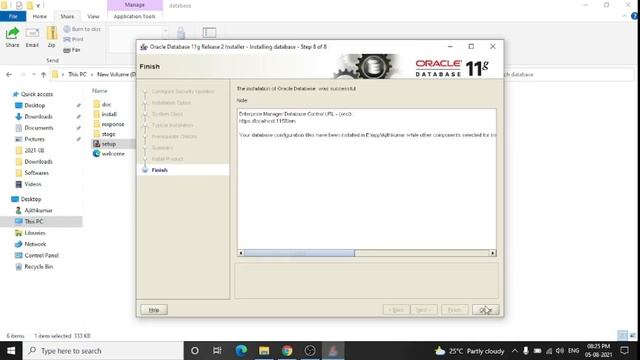Click the horizontal scrollbar thumb in notes area
This screenshot has width=640, height=360.
pyautogui.click(x=299, y=253)
